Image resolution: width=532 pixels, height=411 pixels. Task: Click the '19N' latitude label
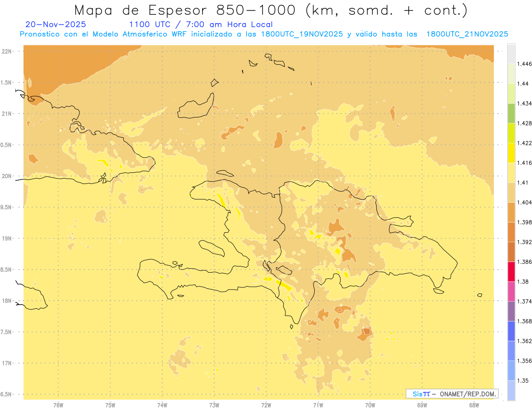coord(6,239)
